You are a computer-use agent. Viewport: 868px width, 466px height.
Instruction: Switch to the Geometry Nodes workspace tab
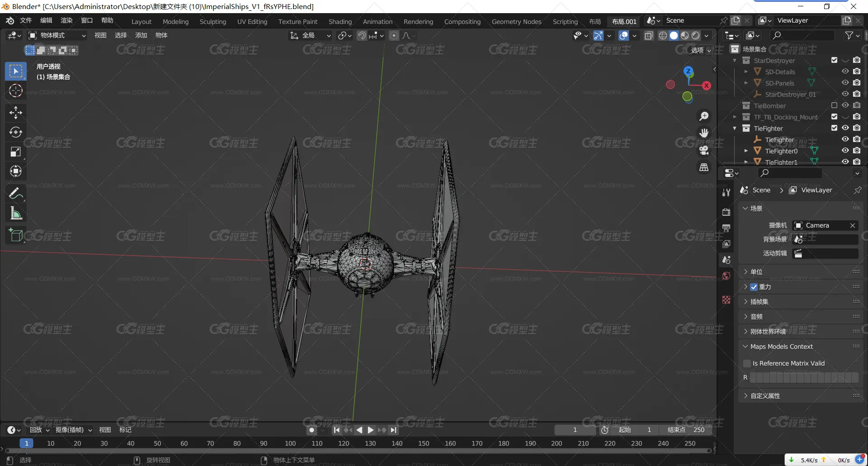(516, 22)
